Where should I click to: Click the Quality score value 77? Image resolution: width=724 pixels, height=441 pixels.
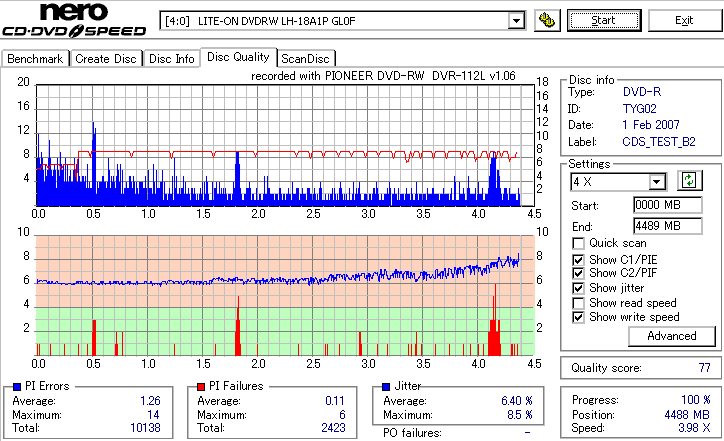[704, 368]
